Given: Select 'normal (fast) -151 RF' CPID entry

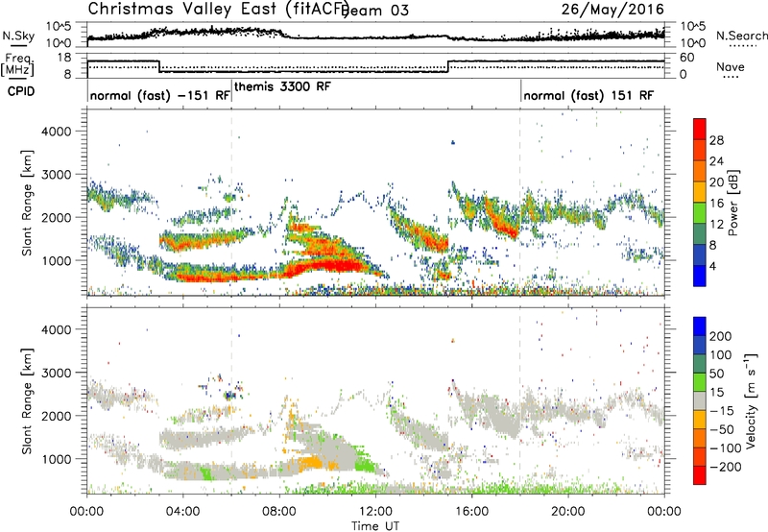Looking at the screenshot, I should 159,95.
